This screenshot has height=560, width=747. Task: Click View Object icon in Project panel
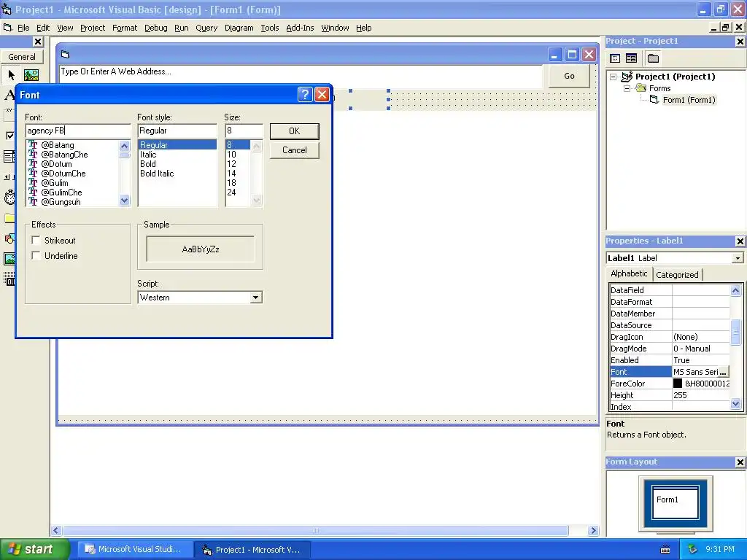click(x=631, y=58)
